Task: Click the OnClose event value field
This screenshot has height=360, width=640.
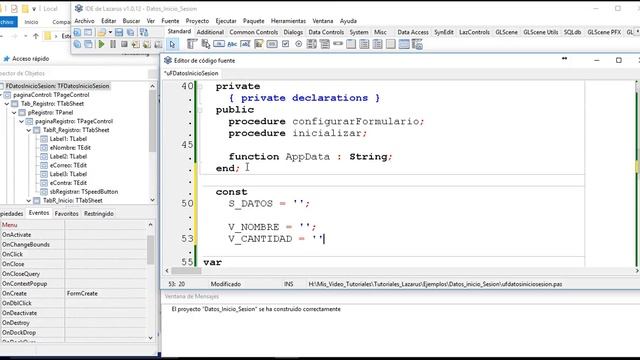Action: click(x=105, y=264)
